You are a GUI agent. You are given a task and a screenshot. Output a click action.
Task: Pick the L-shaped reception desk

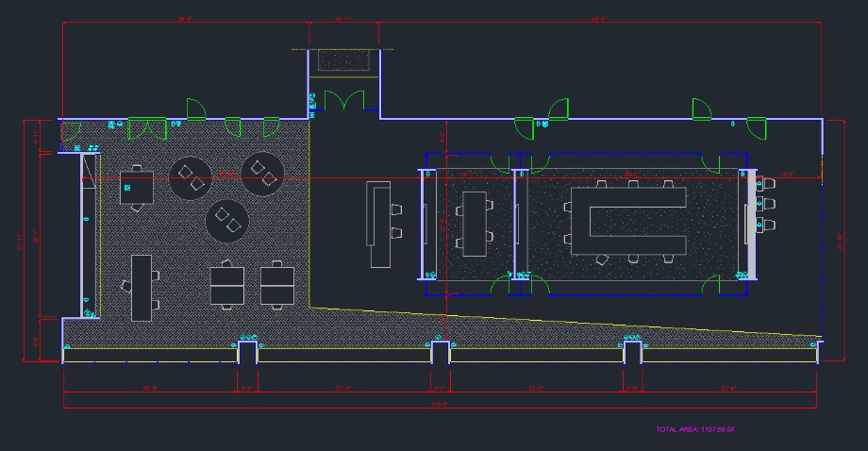(x=378, y=225)
